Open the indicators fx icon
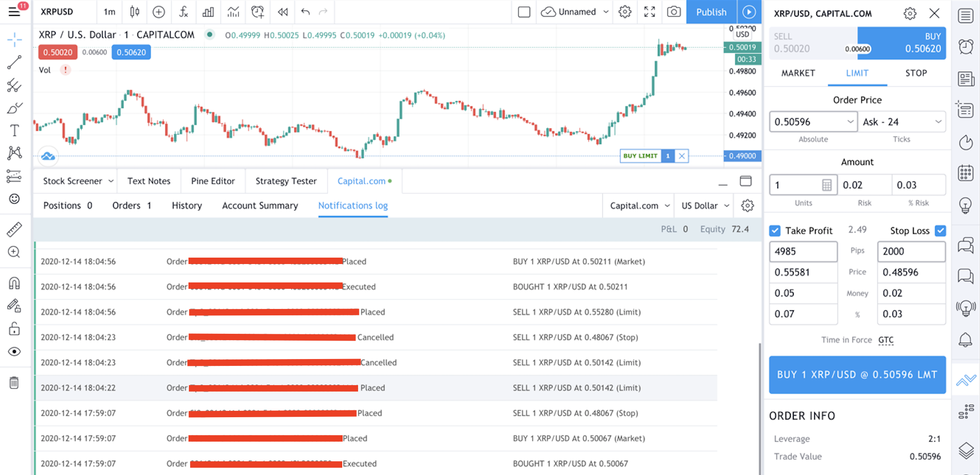Screen dimensions: 980x475 click(x=183, y=12)
